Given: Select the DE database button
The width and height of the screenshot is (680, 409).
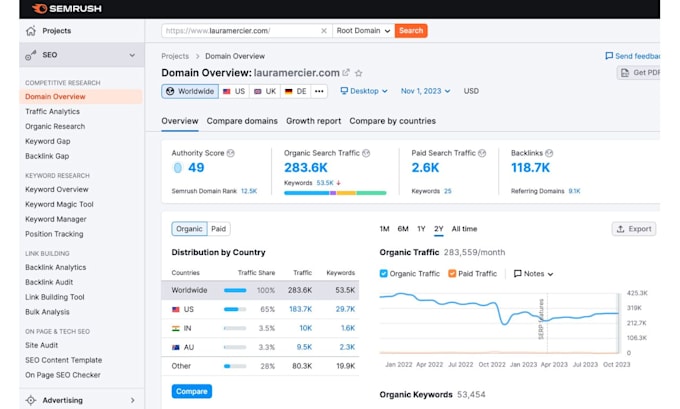Looking at the screenshot, I should click(296, 91).
